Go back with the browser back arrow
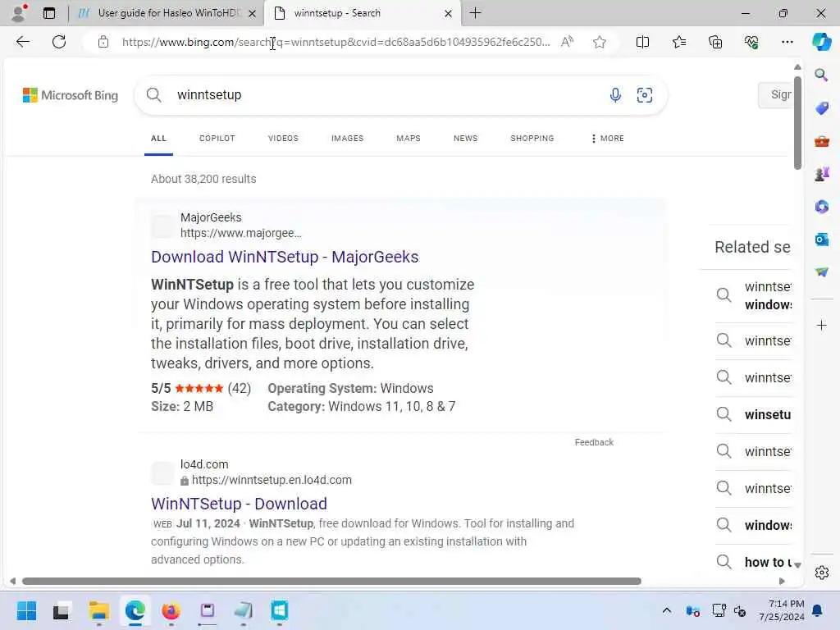Screen dimensions: 840x630 pos(22,42)
